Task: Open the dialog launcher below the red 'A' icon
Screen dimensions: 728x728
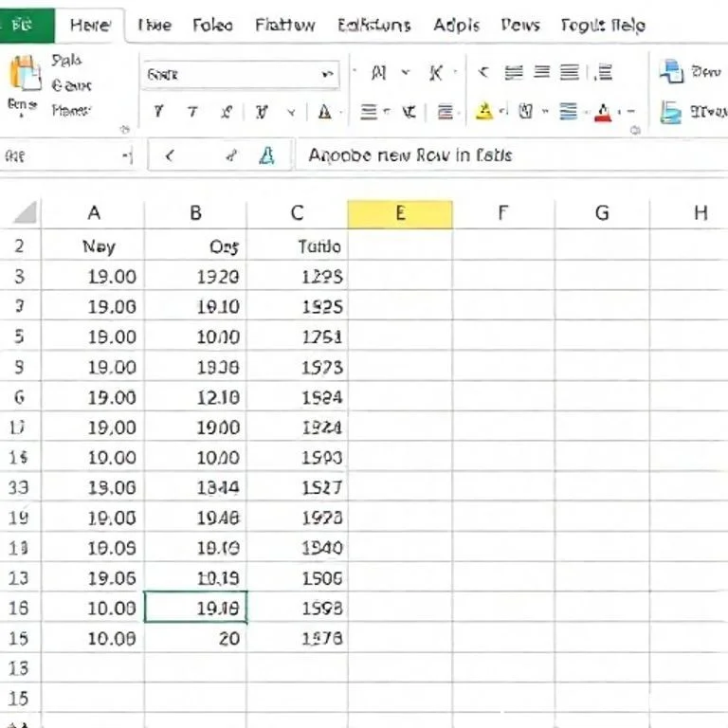Action: coord(635,130)
